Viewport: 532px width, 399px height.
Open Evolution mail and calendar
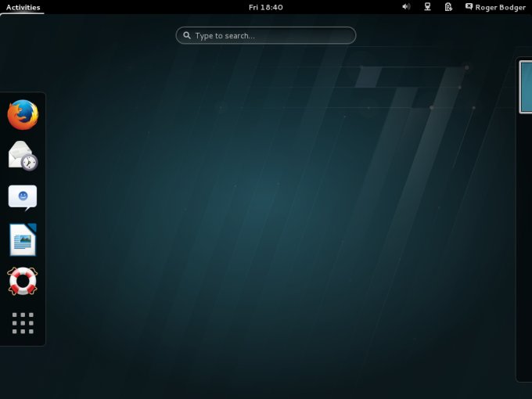(x=23, y=156)
